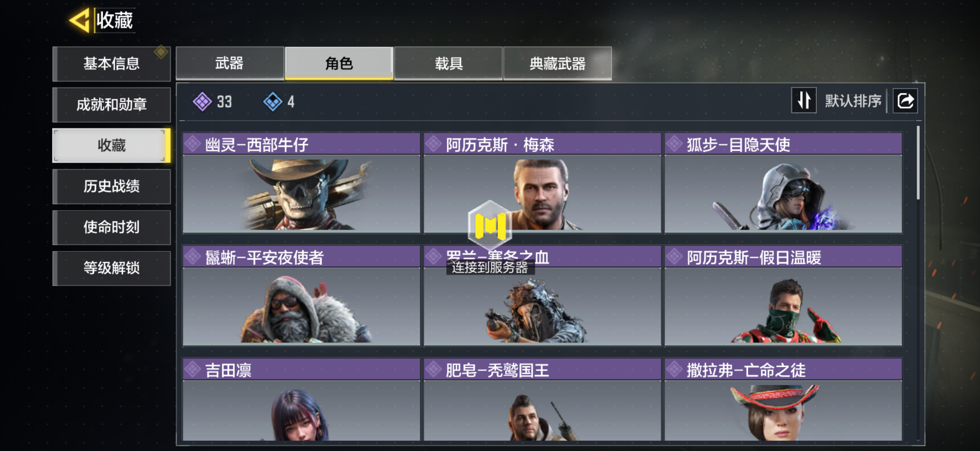Click the diamond notification badge on 基本信息
The image size is (980, 451).
click(x=161, y=52)
